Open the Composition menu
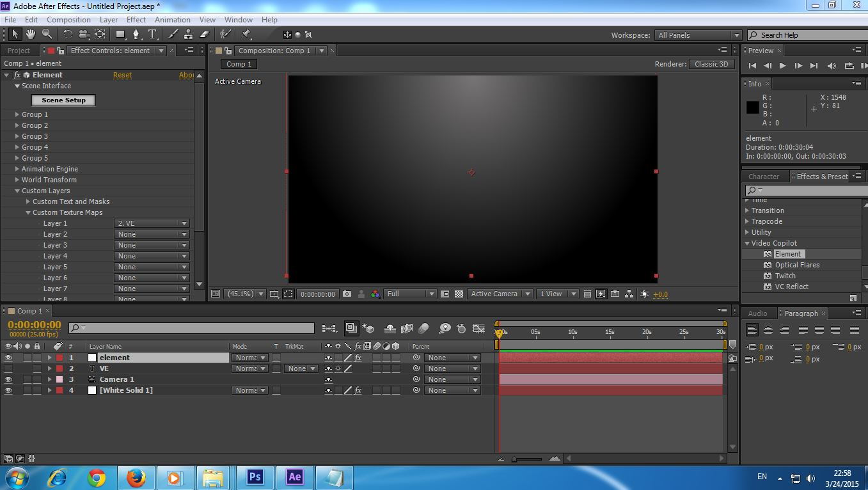 68,20
